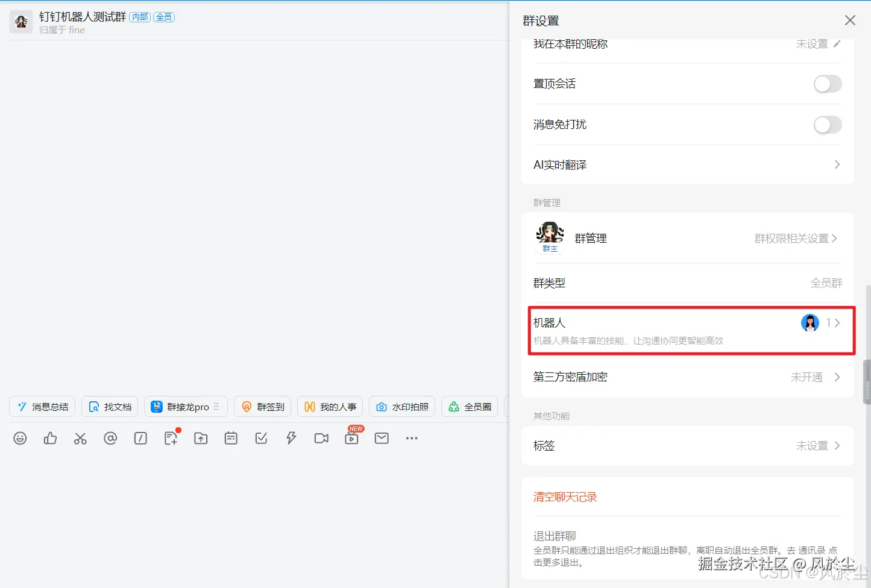Click the lightning quick-command icon
Screen dimensions: 871x588
(291, 438)
